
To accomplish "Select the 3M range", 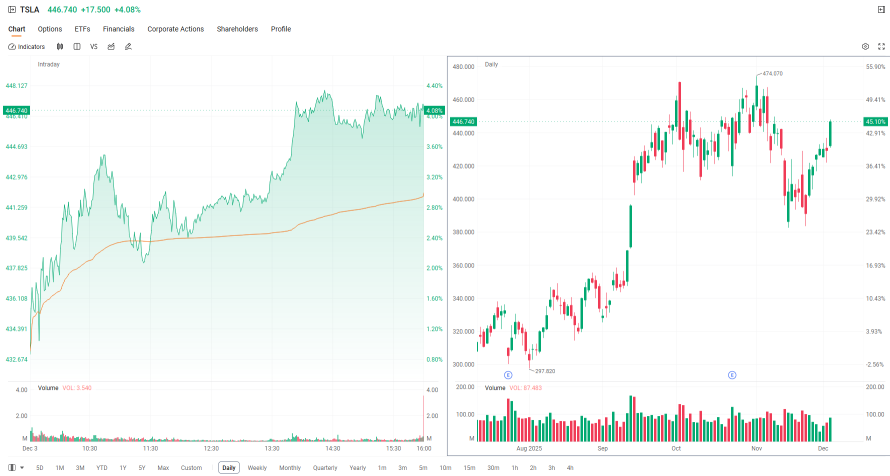I will pyautogui.click(x=80, y=468).
